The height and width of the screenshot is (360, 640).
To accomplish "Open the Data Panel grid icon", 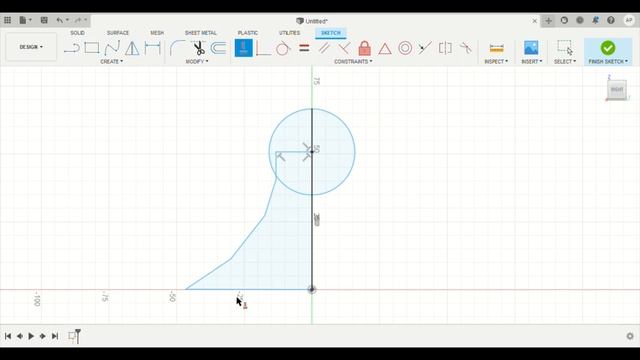I will (7, 20).
